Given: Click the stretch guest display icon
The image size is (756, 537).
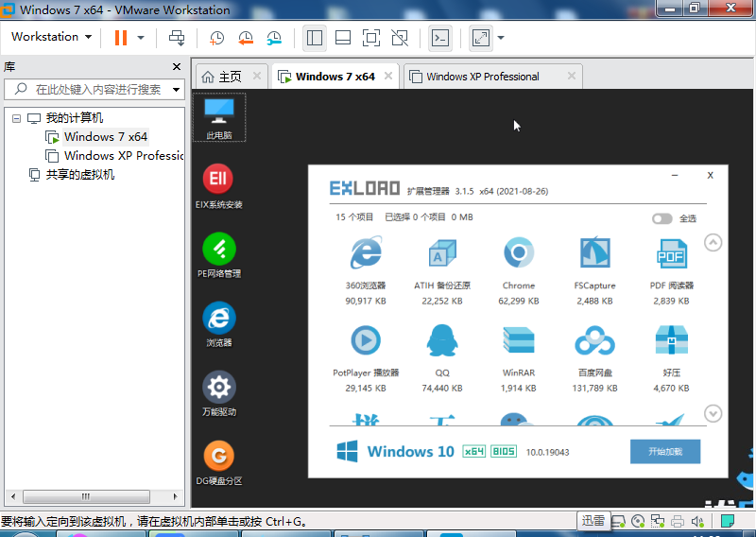Looking at the screenshot, I should (481, 38).
